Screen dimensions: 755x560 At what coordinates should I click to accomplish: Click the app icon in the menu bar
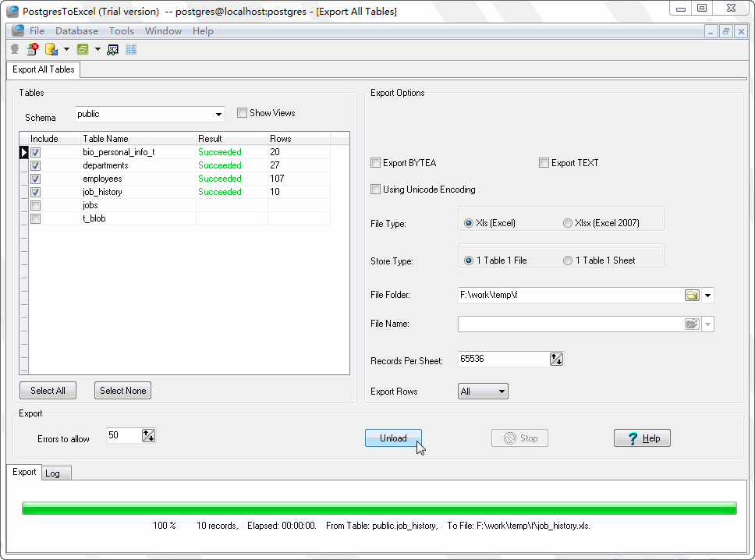click(18, 31)
